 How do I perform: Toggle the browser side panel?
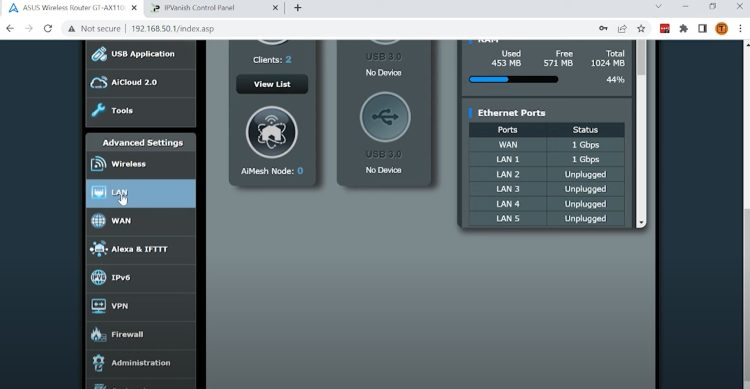click(702, 29)
